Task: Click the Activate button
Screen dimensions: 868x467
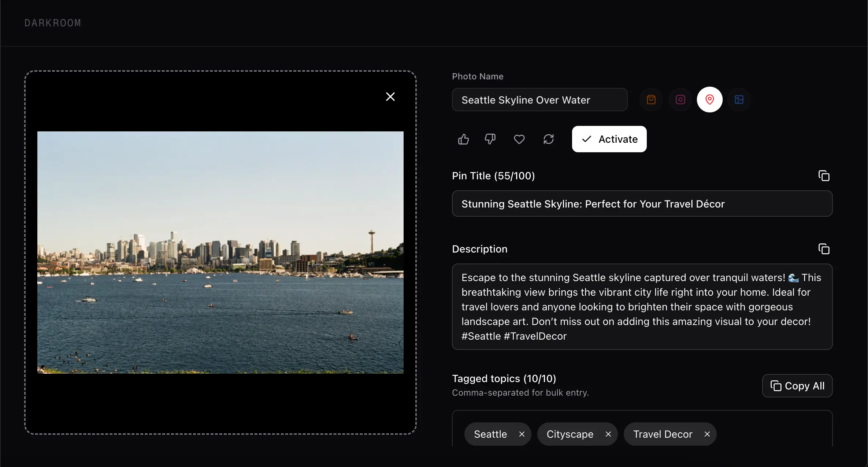Action: [609, 139]
